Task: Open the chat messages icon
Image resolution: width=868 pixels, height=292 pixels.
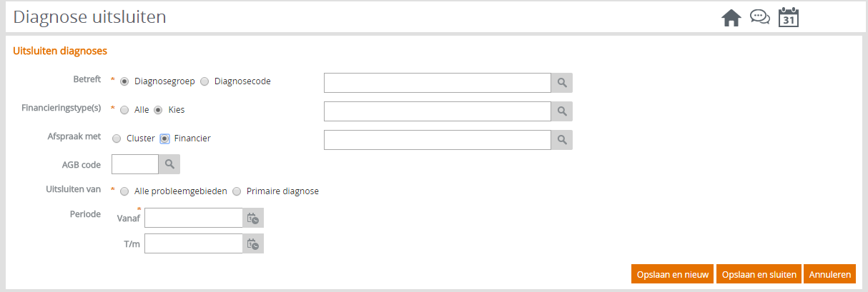Action: coord(759,16)
